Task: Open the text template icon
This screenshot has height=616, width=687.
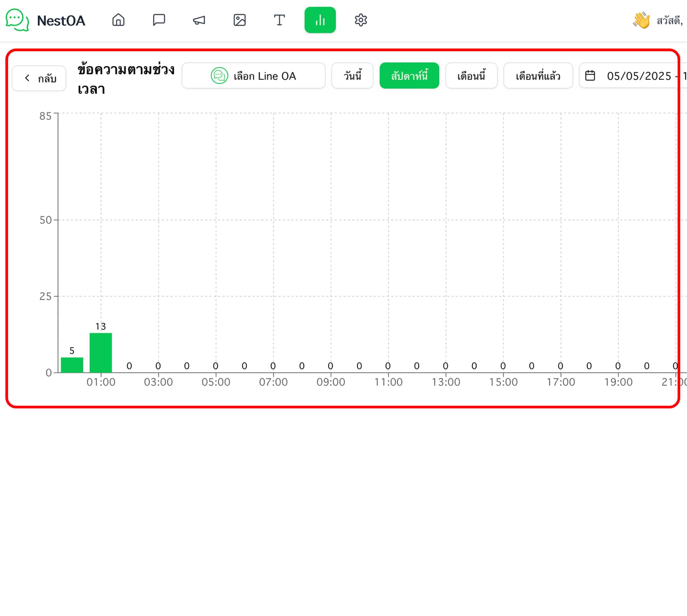Action: pyautogui.click(x=280, y=20)
